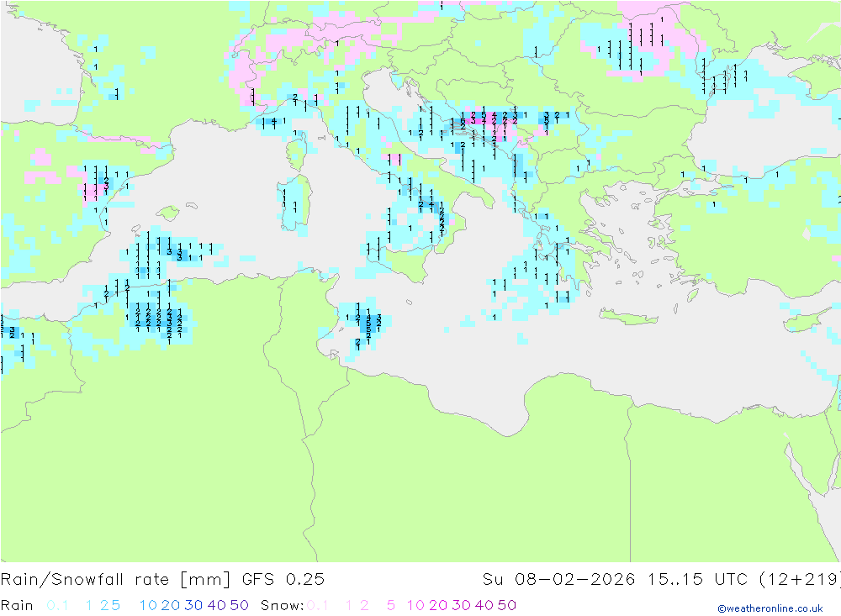Click snow legend value 20
The height and width of the screenshot is (616, 841).
click(x=438, y=605)
